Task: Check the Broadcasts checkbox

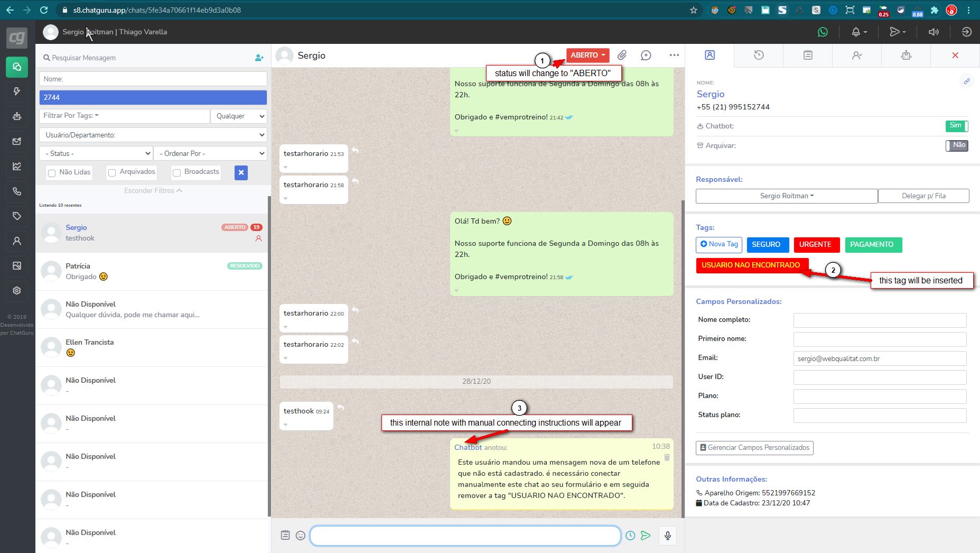Action: tap(177, 173)
